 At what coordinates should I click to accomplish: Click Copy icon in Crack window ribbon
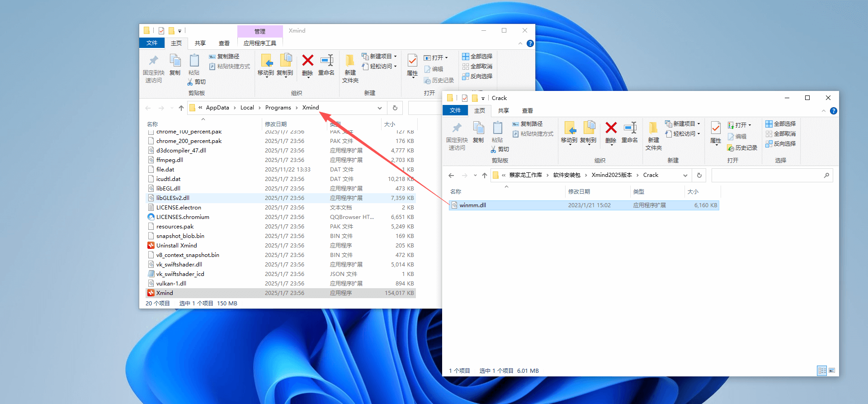click(x=478, y=128)
